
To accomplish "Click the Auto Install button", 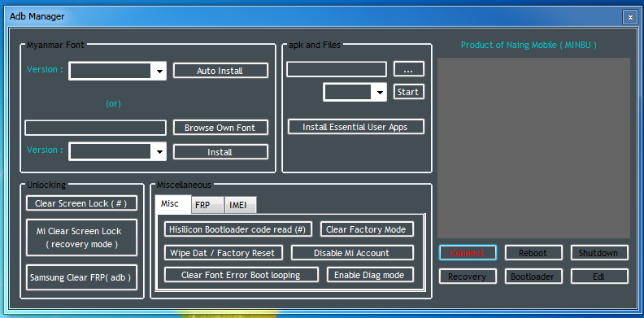I will click(x=220, y=71).
